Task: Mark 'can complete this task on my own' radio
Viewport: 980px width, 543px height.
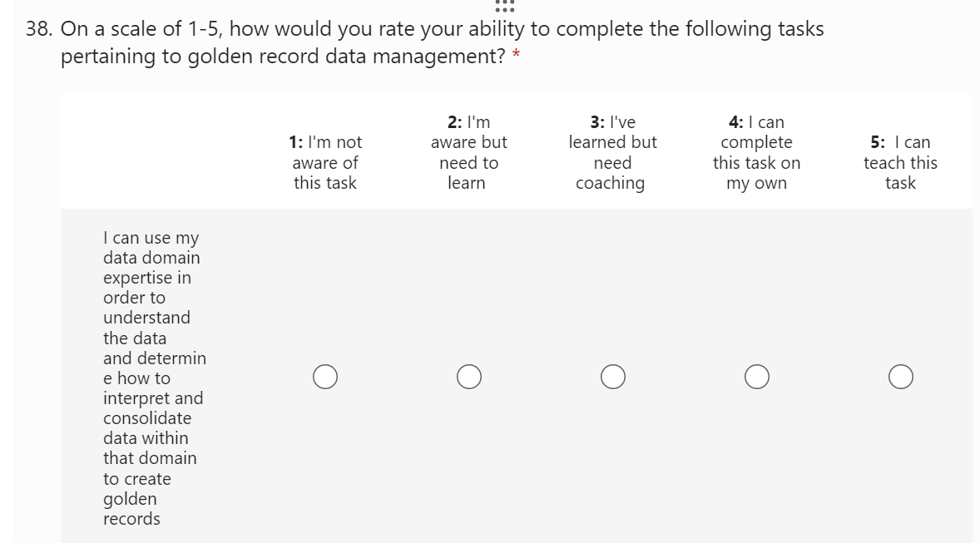Action: pyautogui.click(x=756, y=377)
